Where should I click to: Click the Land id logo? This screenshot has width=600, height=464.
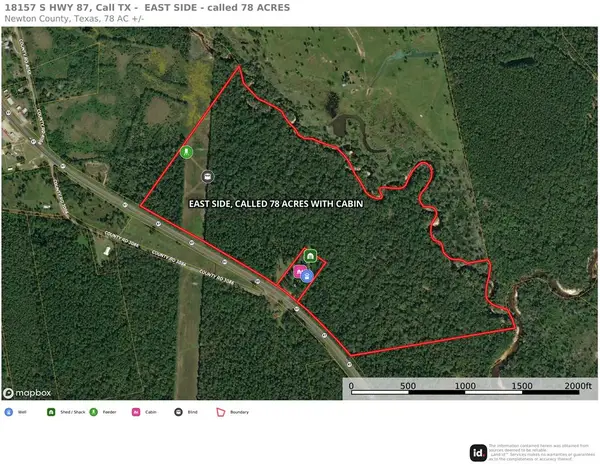pyautogui.click(x=478, y=453)
